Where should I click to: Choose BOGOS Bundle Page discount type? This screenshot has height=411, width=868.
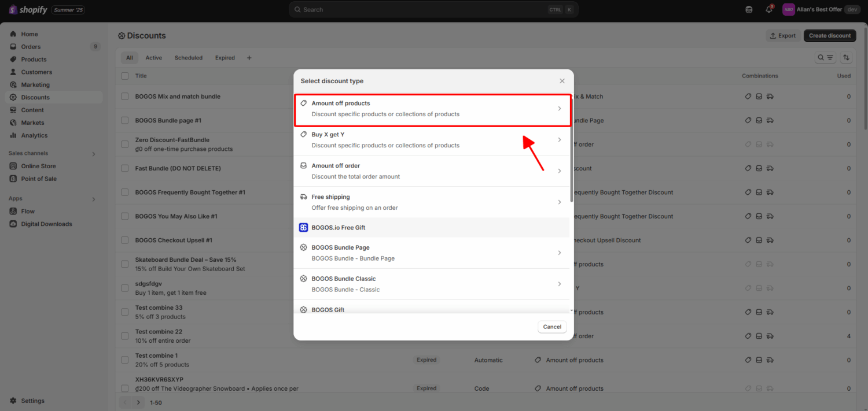click(432, 253)
